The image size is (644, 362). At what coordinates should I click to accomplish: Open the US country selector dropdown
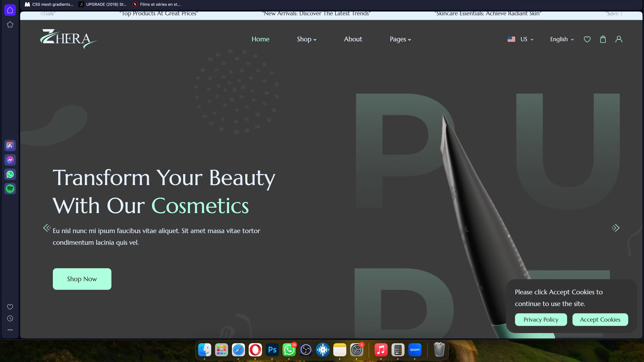coord(521,39)
